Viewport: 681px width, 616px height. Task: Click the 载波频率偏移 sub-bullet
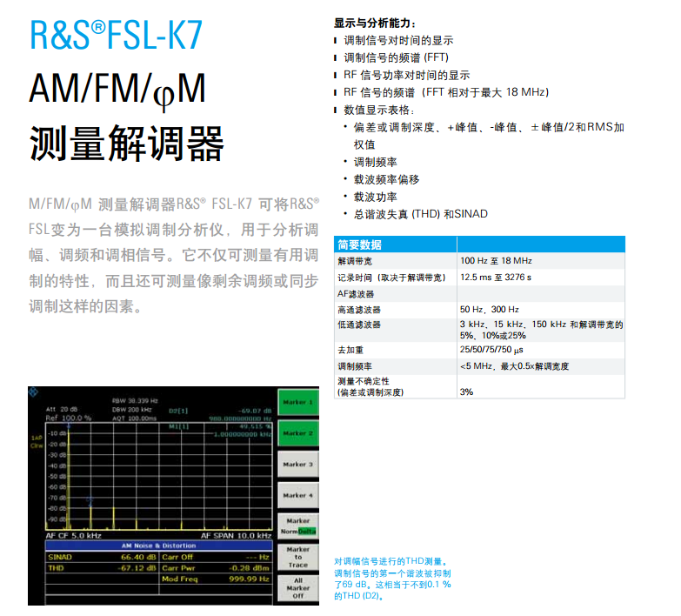(386, 179)
